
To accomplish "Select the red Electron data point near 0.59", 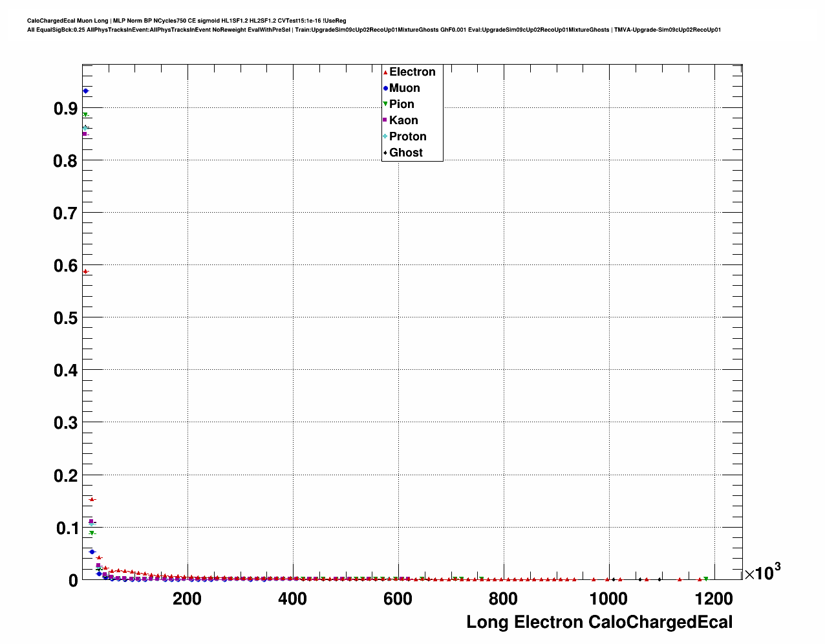I will 85,272.
